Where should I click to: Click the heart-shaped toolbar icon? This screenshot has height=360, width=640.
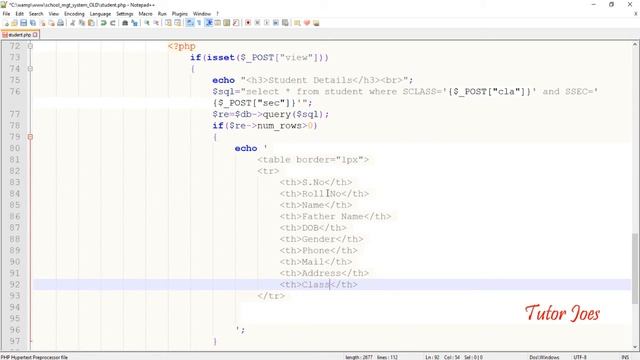[307, 23]
